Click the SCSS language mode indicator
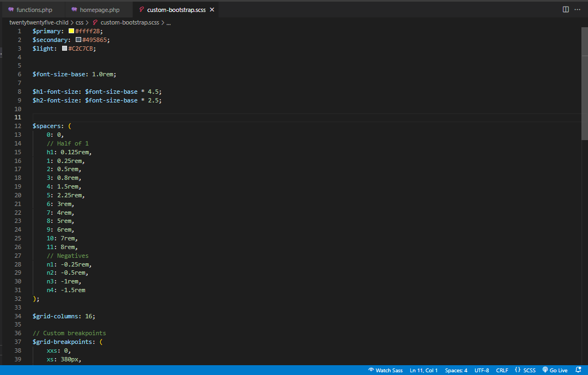Image resolution: width=588 pixels, height=375 pixels. [526, 370]
